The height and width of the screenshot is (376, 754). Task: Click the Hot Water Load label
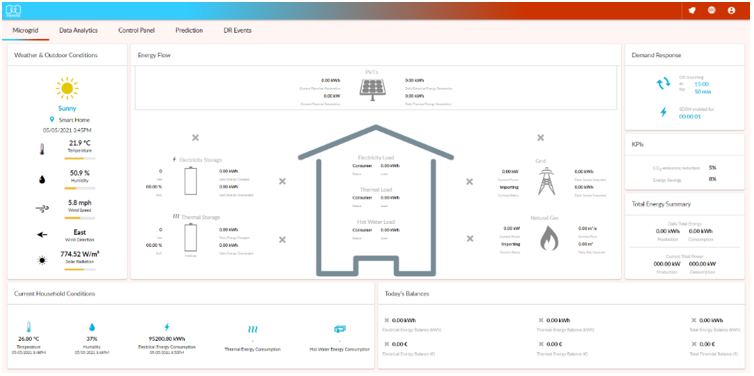376,222
